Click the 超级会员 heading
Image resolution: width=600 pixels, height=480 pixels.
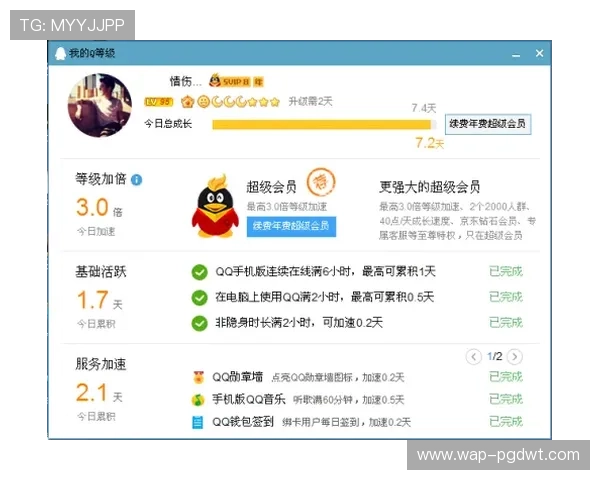(271, 187)
